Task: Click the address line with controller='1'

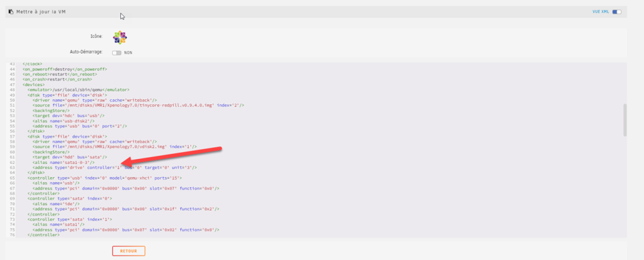Action: coord(115,167)
